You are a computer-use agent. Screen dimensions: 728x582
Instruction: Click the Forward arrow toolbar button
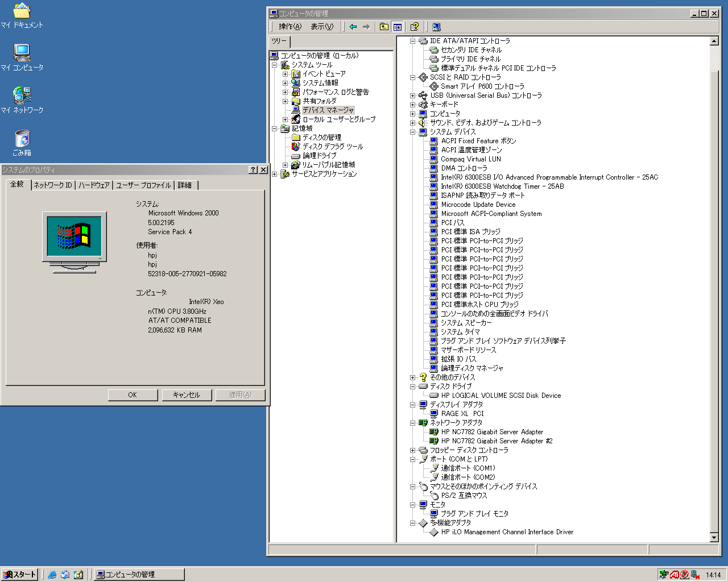tap(366, 27)
